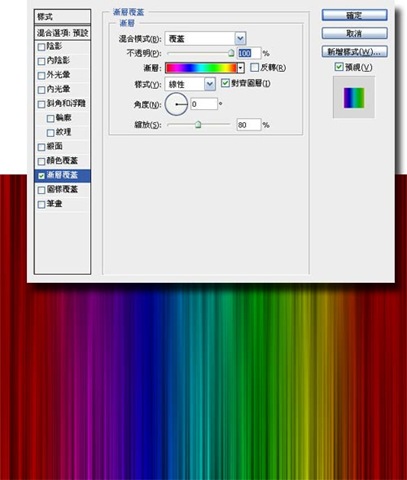The width and height of the screenshot is (407, 480).
Task: Click the angle value input field
Action: [204, 104]
